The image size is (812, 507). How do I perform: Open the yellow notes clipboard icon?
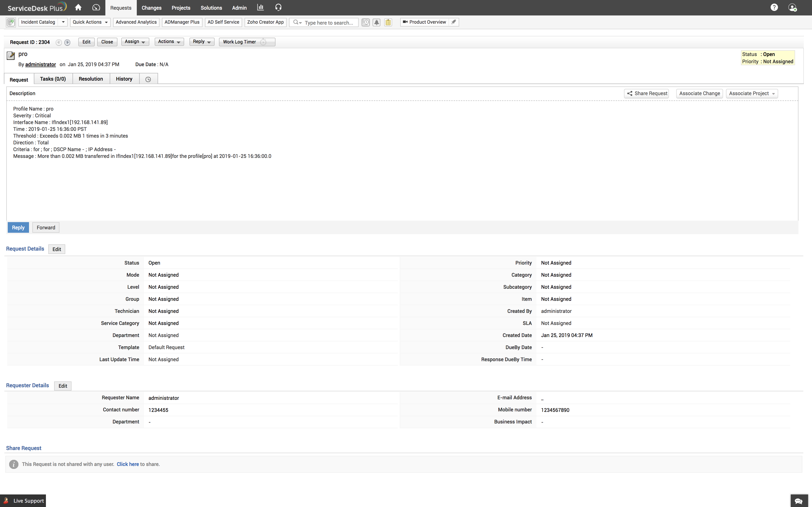click(x=388, y=22)
